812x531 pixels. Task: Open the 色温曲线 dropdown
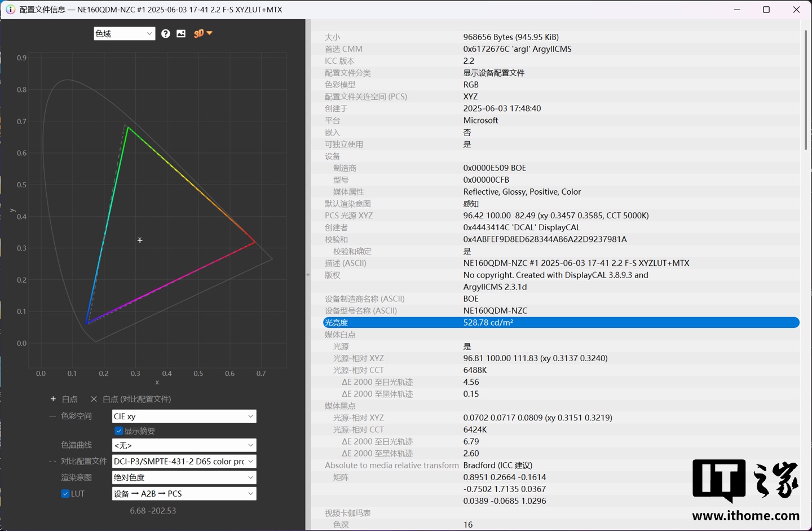[184, 445]
